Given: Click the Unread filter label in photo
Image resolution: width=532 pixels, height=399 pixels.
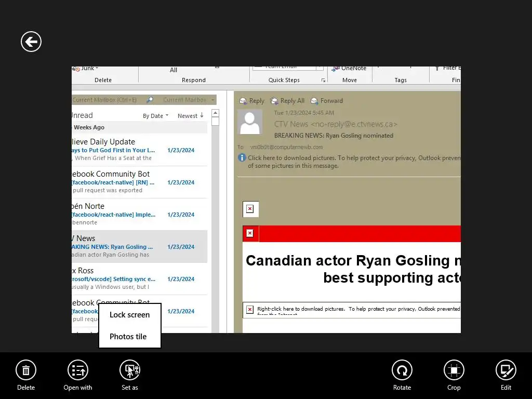Looking at the screenshot, I should pyautogui.click(x=83, y=115).
